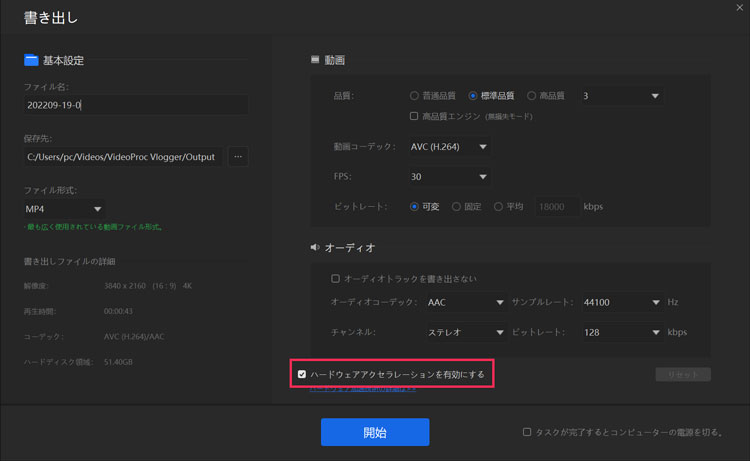Viewport: 750px width, 461px height.
Task: Click the 動画 section film icon
Action: point(315,60)
